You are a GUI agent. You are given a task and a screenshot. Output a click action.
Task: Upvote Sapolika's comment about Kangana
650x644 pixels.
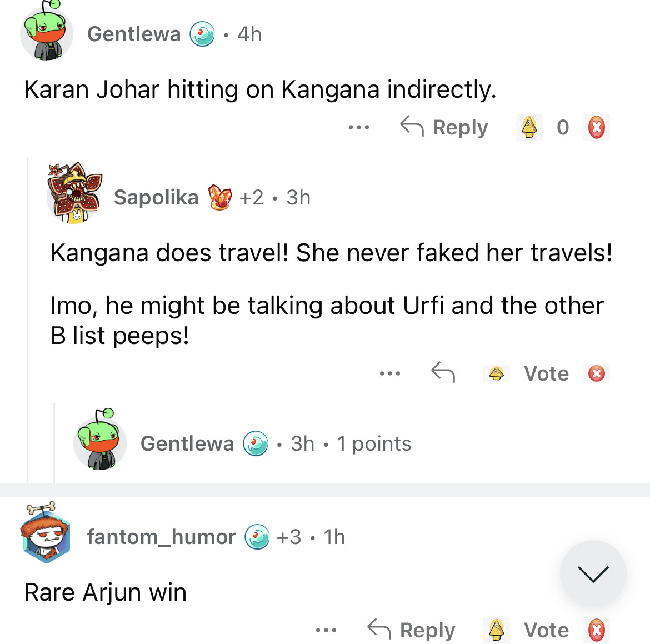click(x=497, y=373)
